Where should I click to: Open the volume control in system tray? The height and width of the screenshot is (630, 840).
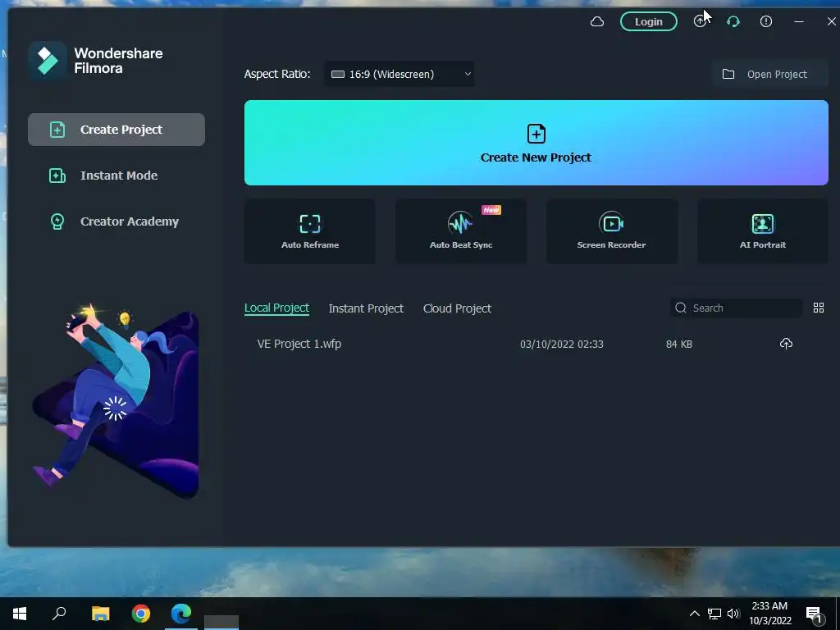(x=733, y=614)
